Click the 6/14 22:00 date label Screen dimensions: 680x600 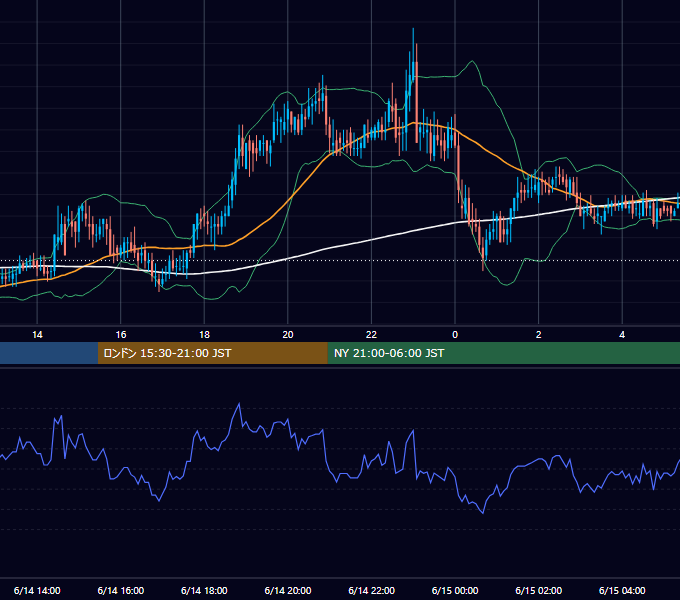[371, 590]
